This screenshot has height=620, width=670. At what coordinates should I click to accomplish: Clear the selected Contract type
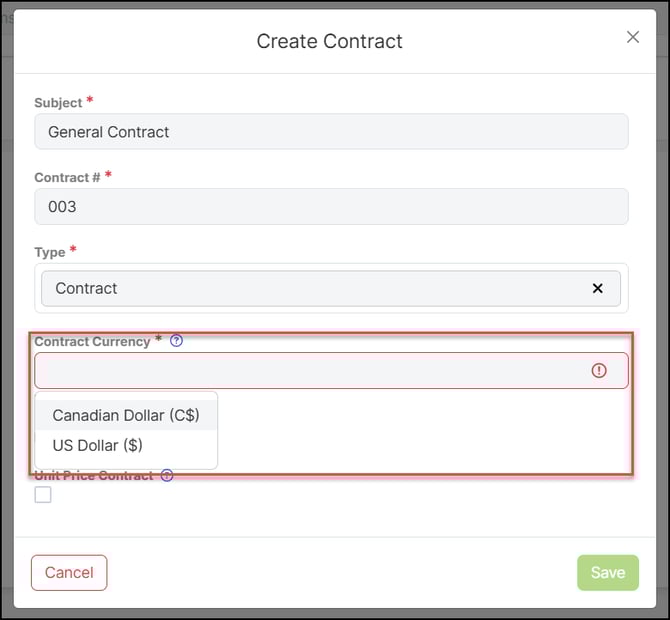[x=598, y=288]
